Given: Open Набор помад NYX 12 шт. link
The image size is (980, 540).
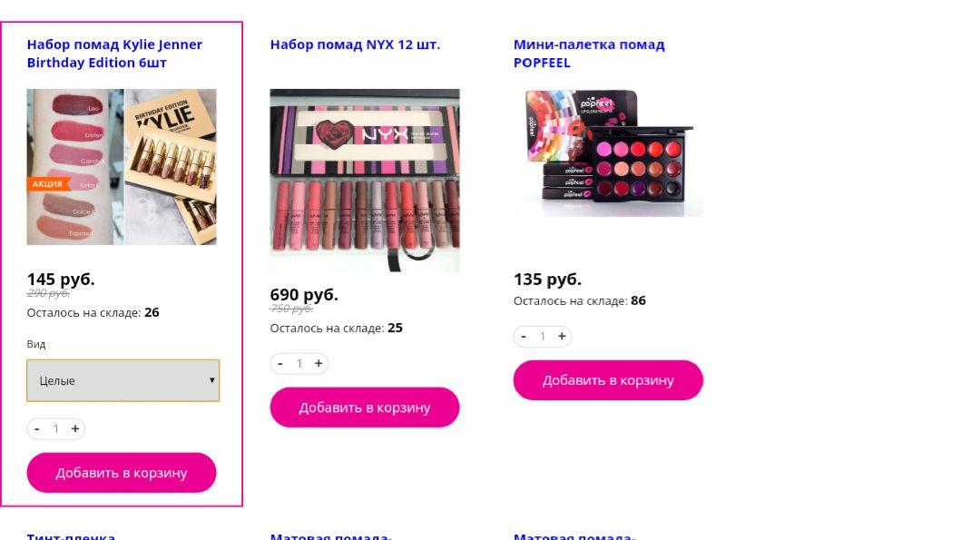Looking at the screenshot, I should tap(355, 44).
